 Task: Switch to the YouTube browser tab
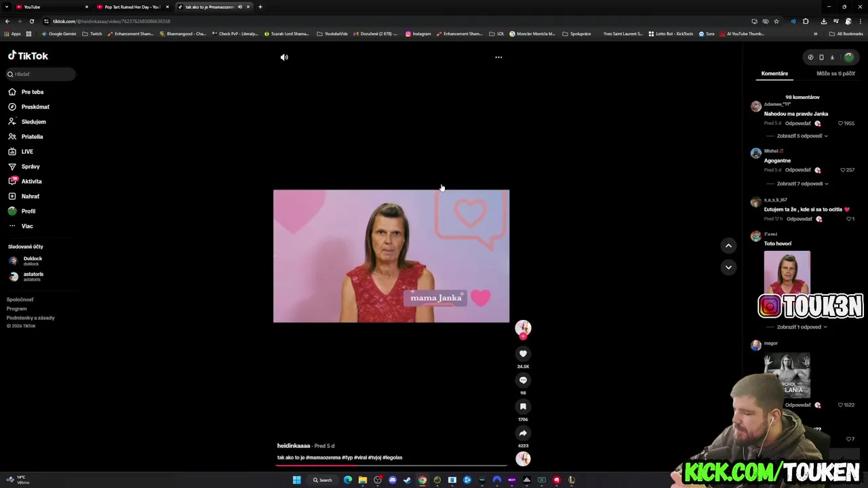pos(51,7)
